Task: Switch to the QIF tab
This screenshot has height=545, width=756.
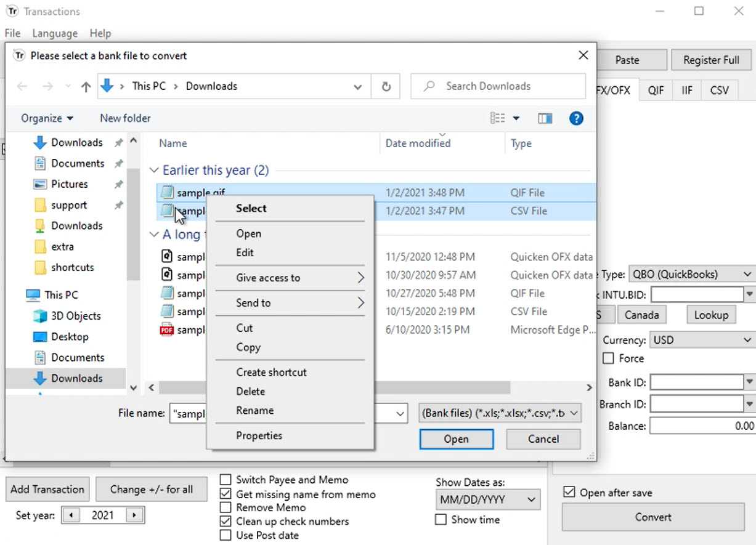Action: [656, 90]
